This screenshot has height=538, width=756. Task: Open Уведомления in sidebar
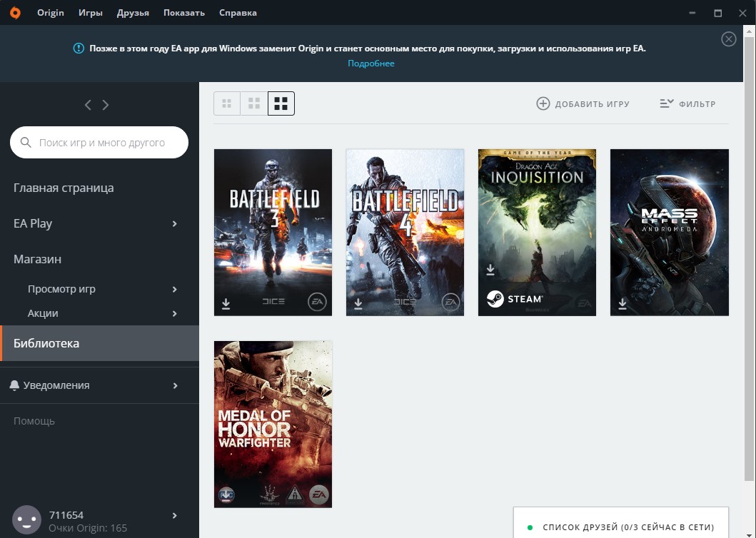56,385
